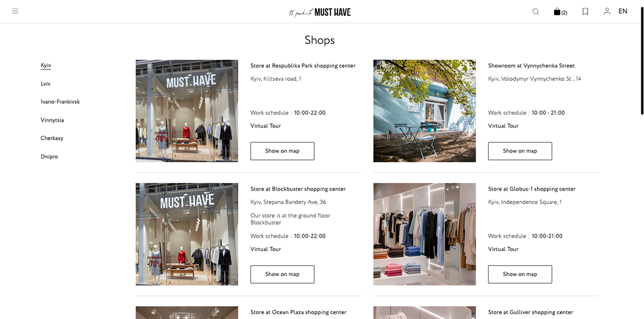This screenshot has width=644, height=319.
Task: Open the hamburger menu icon
Action: 15,11
